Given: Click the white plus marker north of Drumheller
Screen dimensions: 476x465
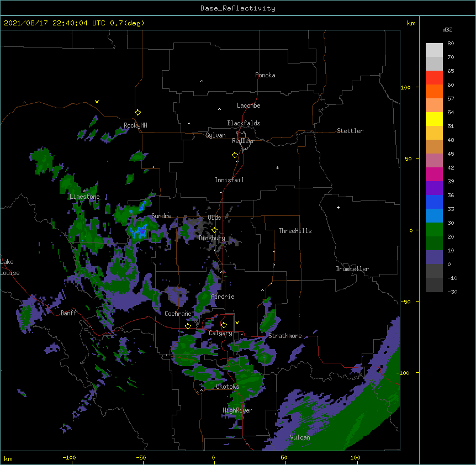Looking at the screenshot, I should pos(338,207).
